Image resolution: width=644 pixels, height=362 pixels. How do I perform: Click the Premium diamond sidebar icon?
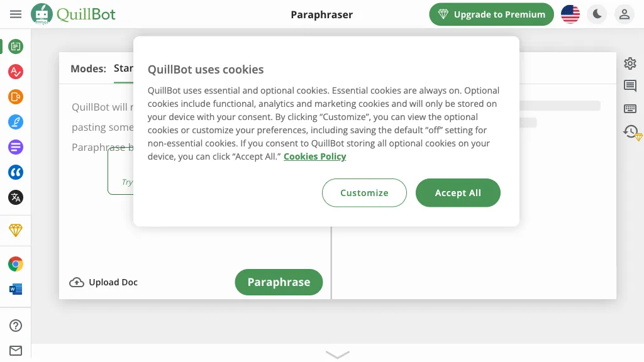coord(16,230)
